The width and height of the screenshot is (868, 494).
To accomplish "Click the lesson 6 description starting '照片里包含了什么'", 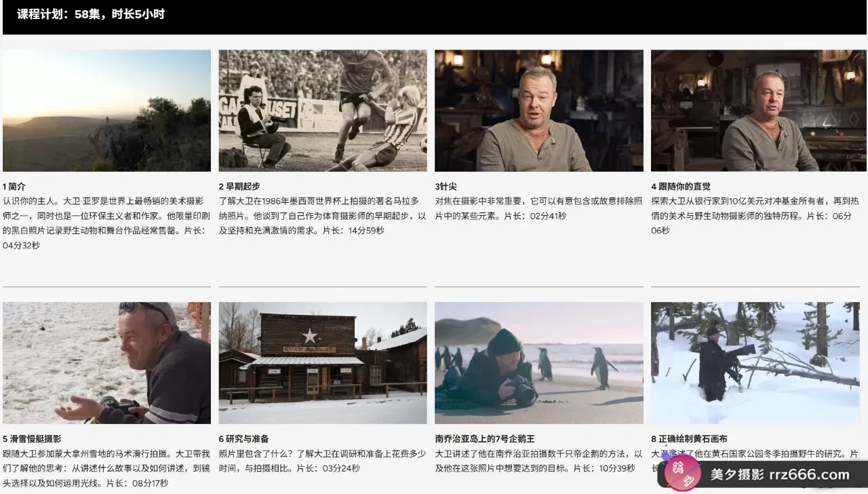I will [x=323, y=461].
